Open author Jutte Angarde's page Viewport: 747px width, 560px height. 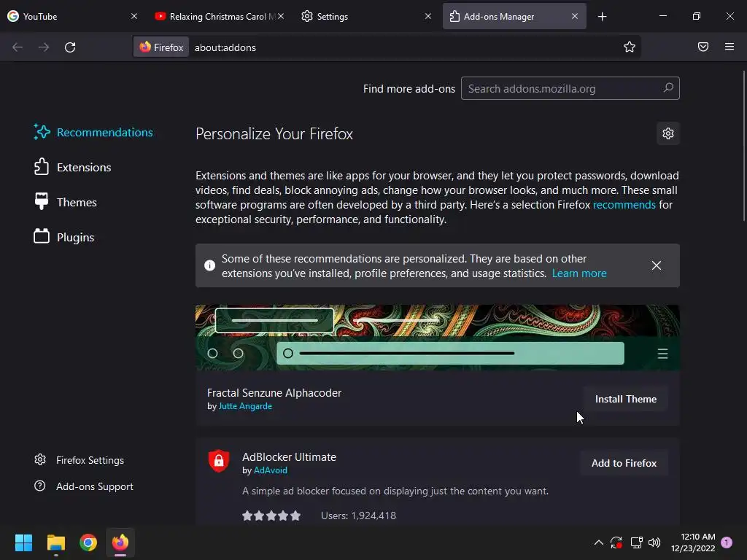pyautogui.click(x=245, y=406)
